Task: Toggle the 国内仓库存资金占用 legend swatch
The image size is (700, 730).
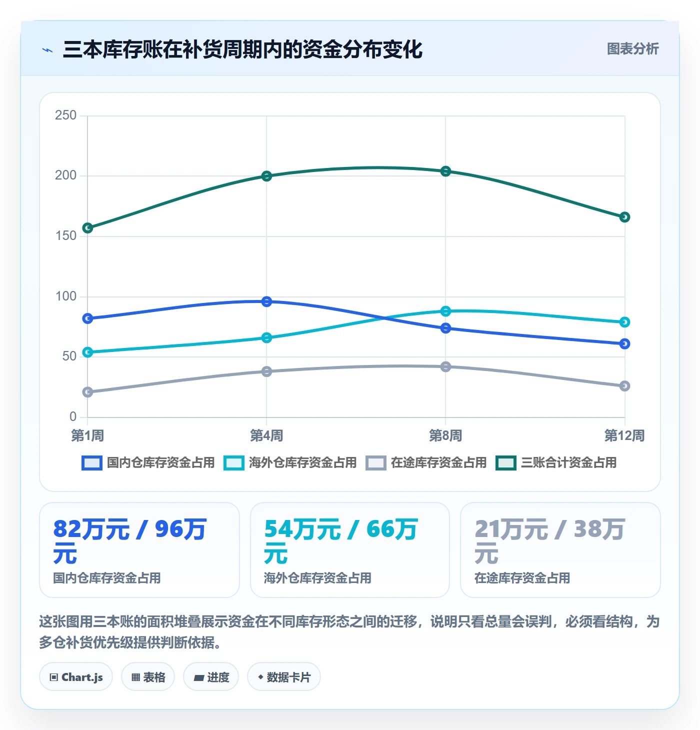Action: tap(92, 463)
